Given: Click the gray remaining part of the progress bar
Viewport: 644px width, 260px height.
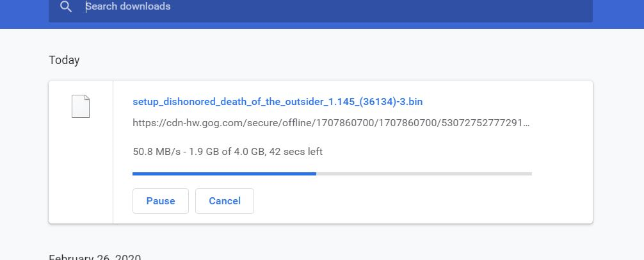Looking at the screenshot, I should [424, 174].
